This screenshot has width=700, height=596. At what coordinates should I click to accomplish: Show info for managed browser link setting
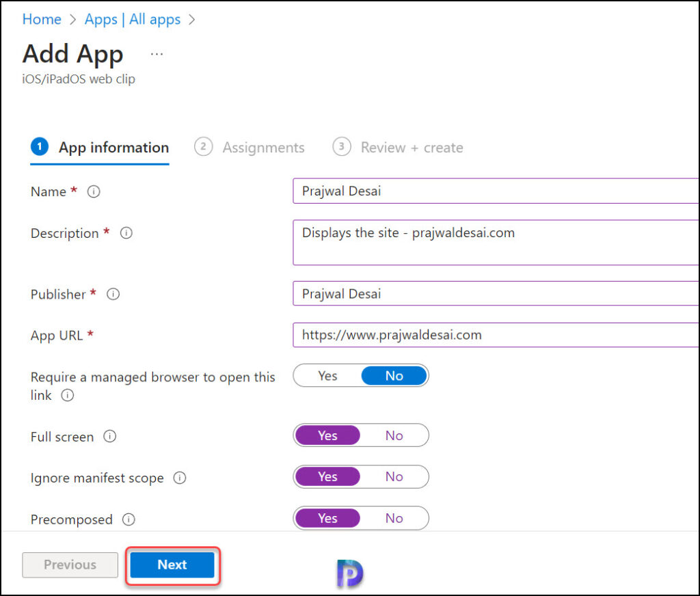[68, 395]
